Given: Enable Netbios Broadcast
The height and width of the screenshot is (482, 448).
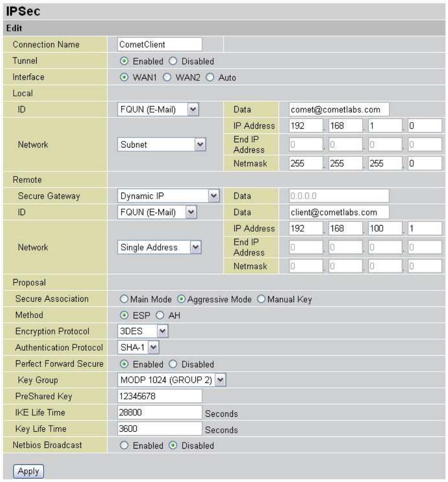Looking at the screenshot, I should 124,445.
